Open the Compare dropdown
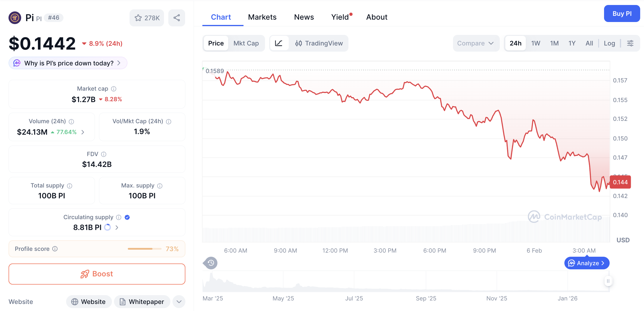Image resolution: width=644 pixels, height=311 pixels. point(476,43)
